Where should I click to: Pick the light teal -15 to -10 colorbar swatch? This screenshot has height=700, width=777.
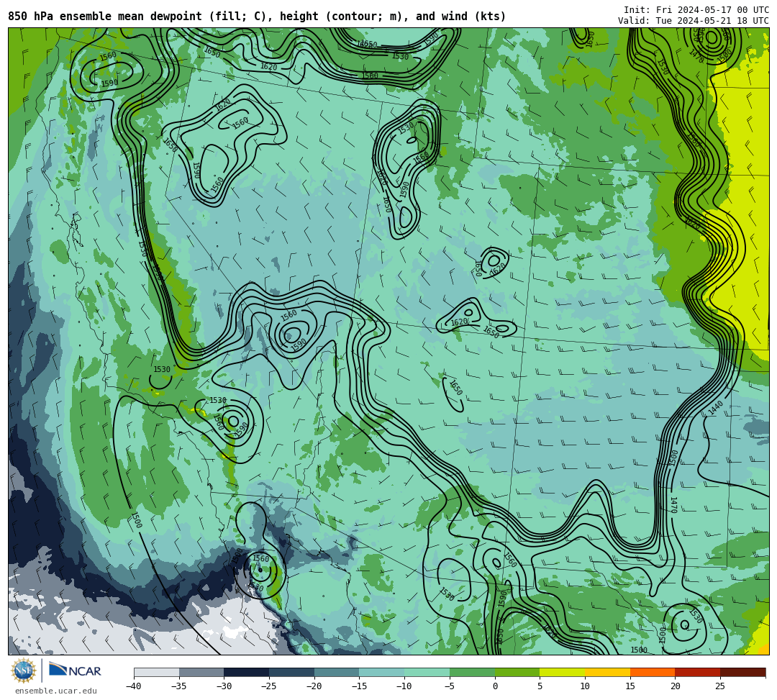382,672
